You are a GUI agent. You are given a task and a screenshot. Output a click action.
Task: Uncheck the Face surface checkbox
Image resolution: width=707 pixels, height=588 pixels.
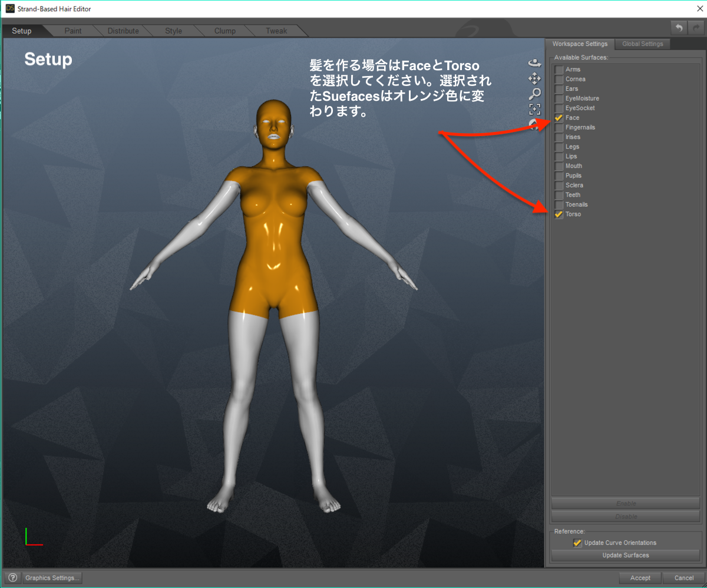[x=559, y=118]
